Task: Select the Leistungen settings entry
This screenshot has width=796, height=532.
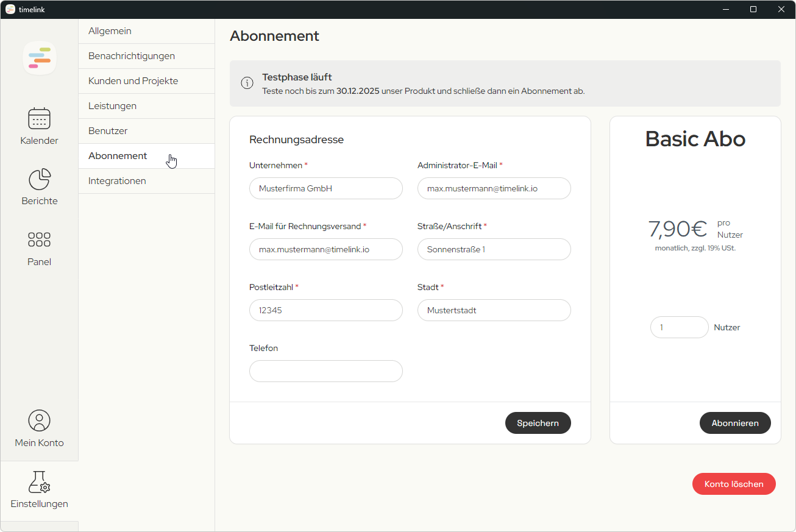Action: pyautogui.click(x=112, y=105)
